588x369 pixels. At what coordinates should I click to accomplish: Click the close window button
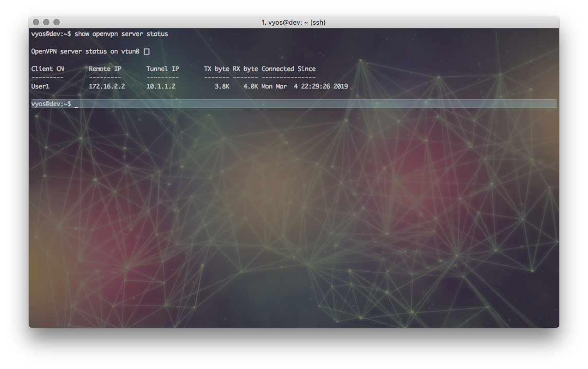click(x=36, y=22)
